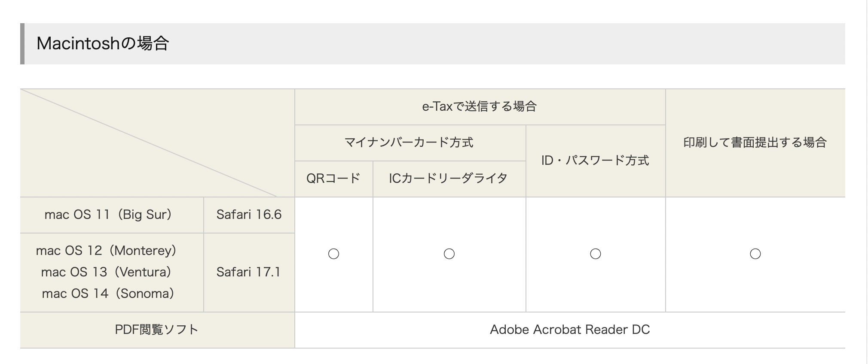Select the マイナンバーカード方式 column header

point(409,143)
